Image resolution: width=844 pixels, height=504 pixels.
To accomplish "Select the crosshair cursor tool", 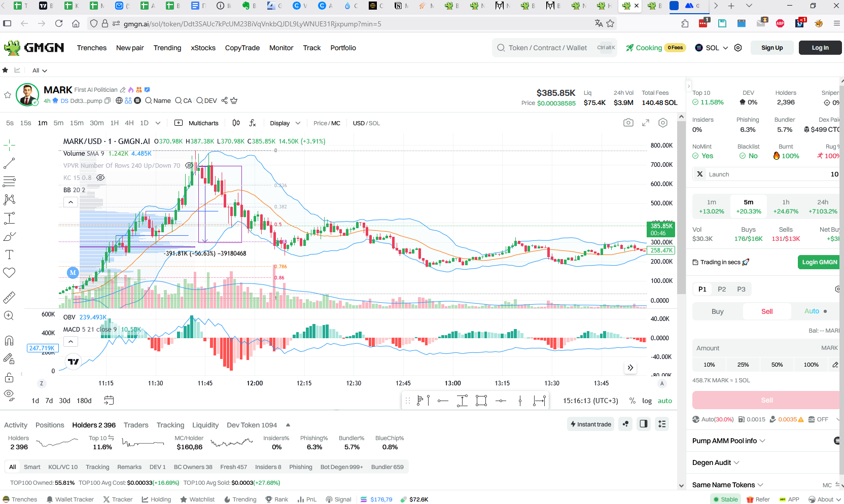I will [x=9, y=146].
